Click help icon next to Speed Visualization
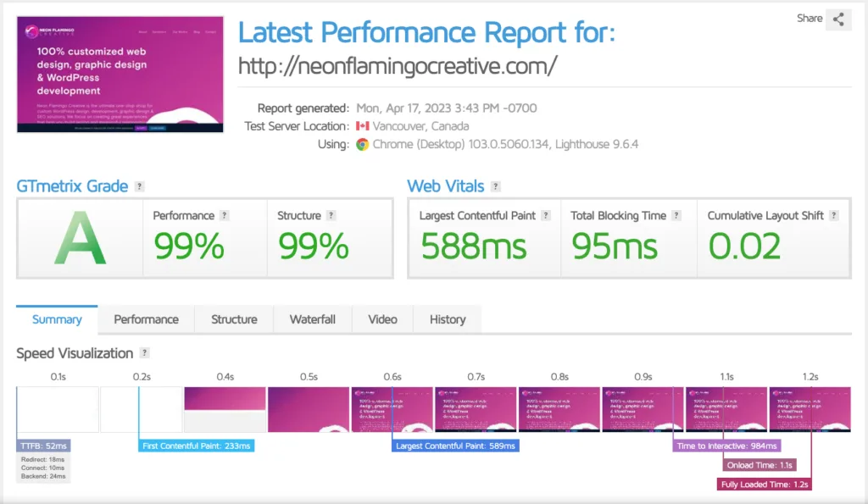This screenshot has width=868, height=504. pos(144,353)
